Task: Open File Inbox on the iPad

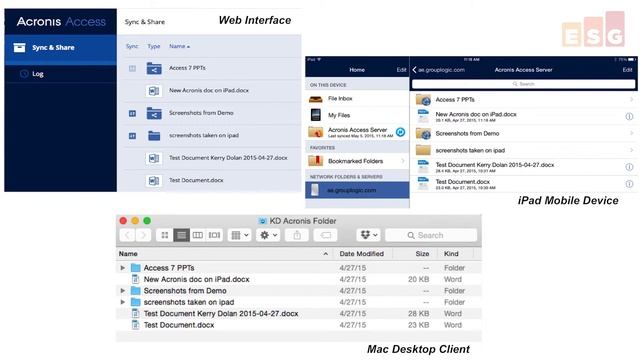Action: pos(357,98)
